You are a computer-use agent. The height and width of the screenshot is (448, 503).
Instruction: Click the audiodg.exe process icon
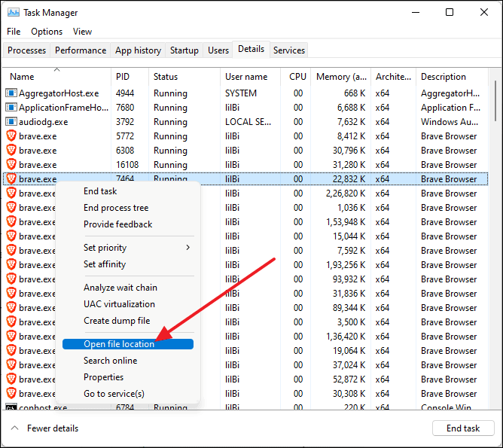(x=11, y=122)
